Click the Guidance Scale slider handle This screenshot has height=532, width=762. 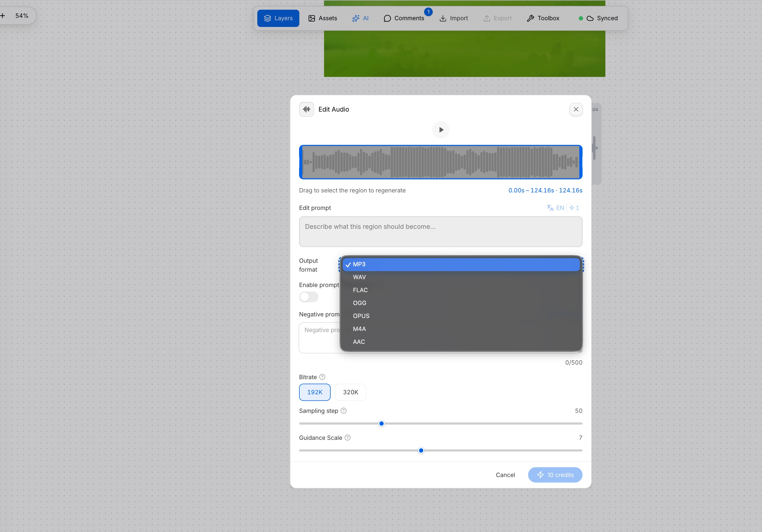click(421, 450)
